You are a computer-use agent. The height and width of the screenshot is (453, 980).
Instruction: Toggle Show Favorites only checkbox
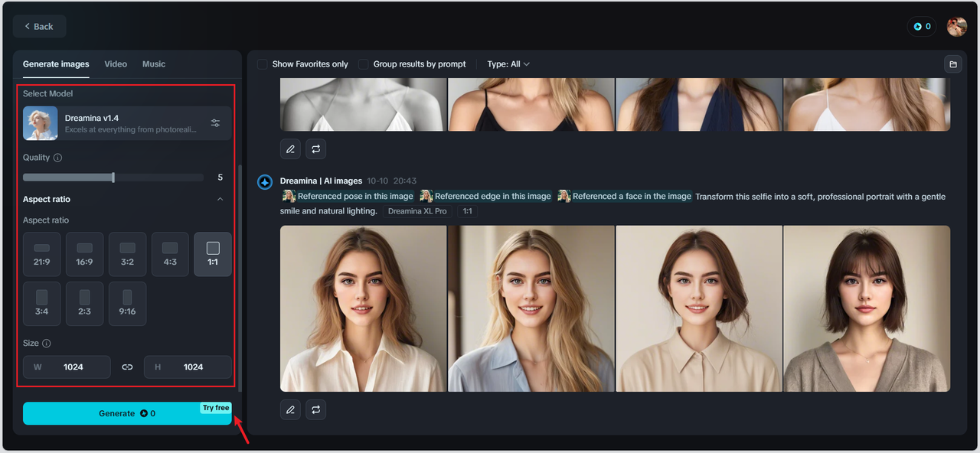263,64
